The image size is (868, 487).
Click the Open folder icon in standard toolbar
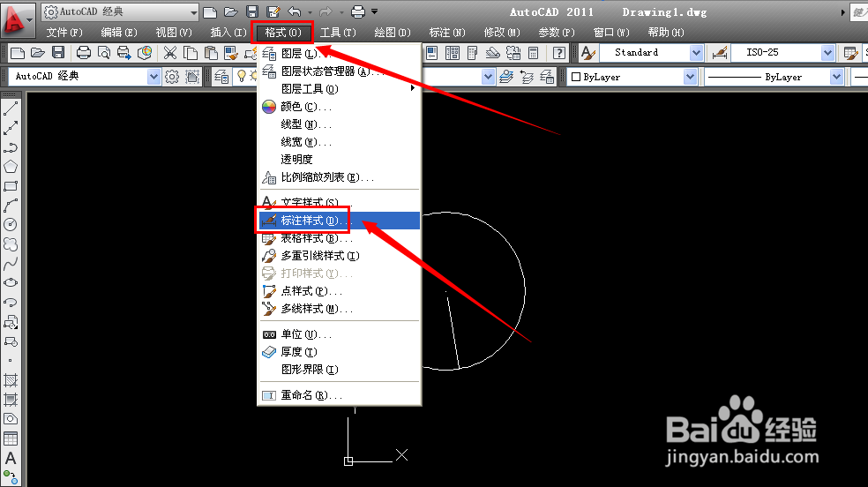pos(38,53)
